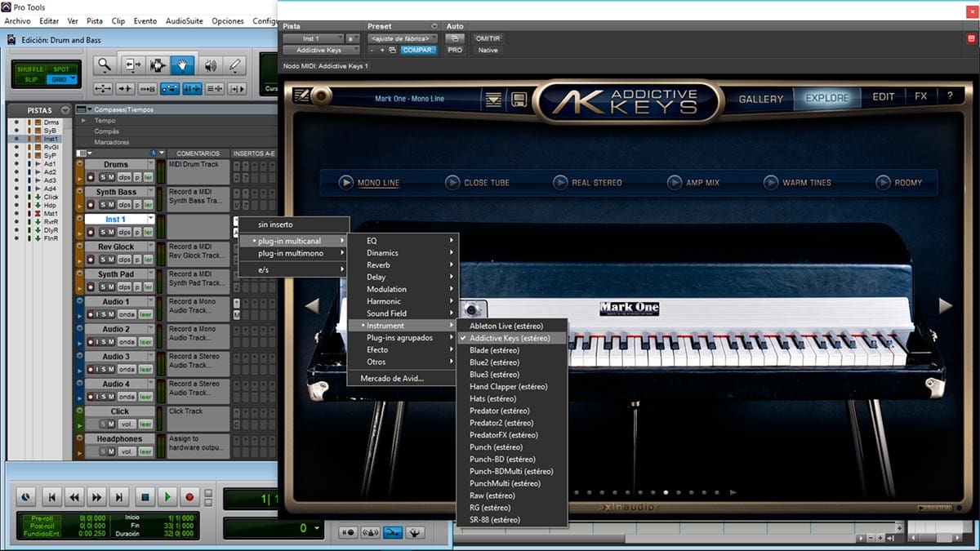Click the OMITIR bypass button
The height and width of the screenshot is (551, 980).
[488, 38]
